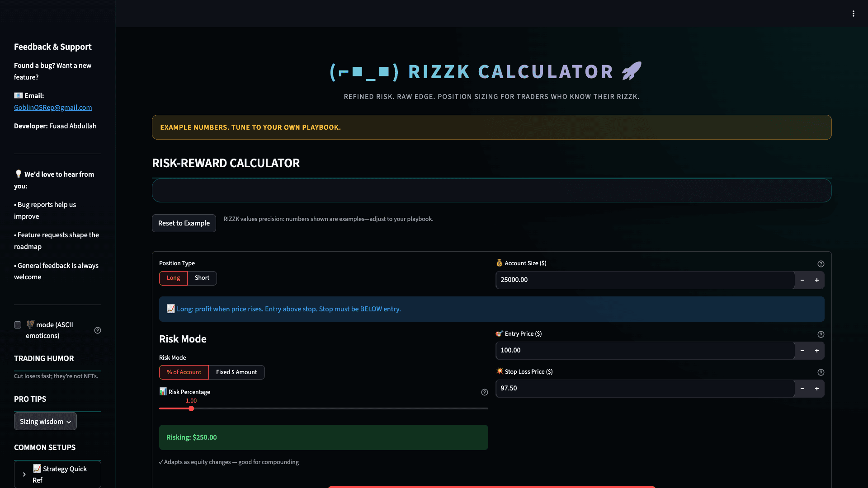Click the Reset to Example button

184,223
